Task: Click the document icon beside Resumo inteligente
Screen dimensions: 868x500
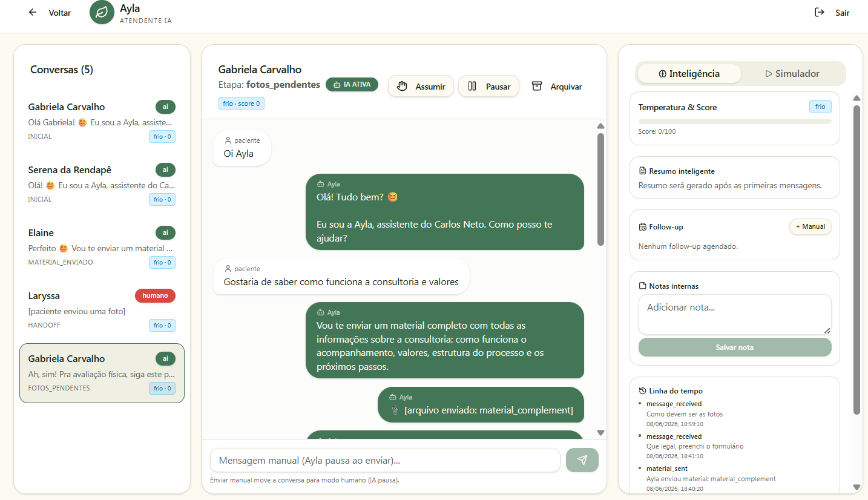Action: [x=643, y=171]
